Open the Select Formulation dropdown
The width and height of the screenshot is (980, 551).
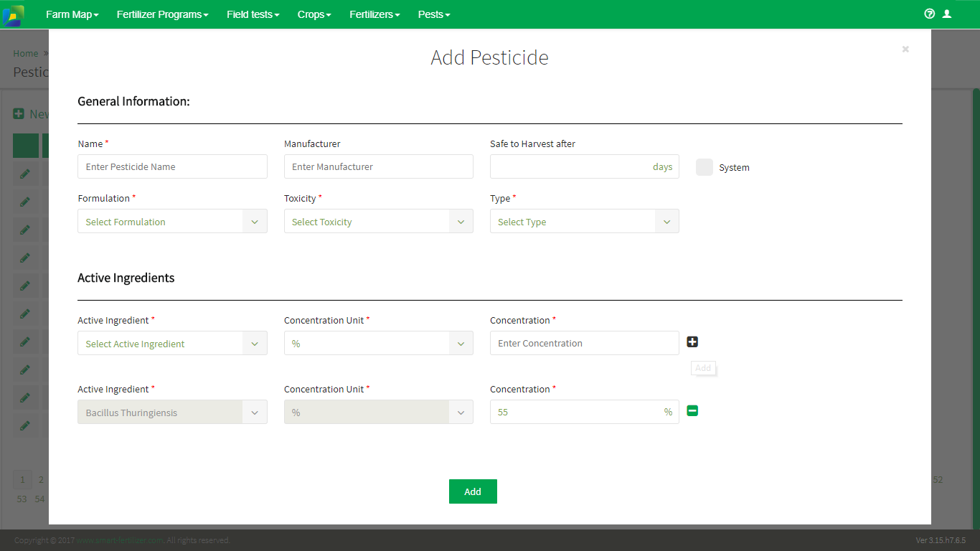pos(172,222)
